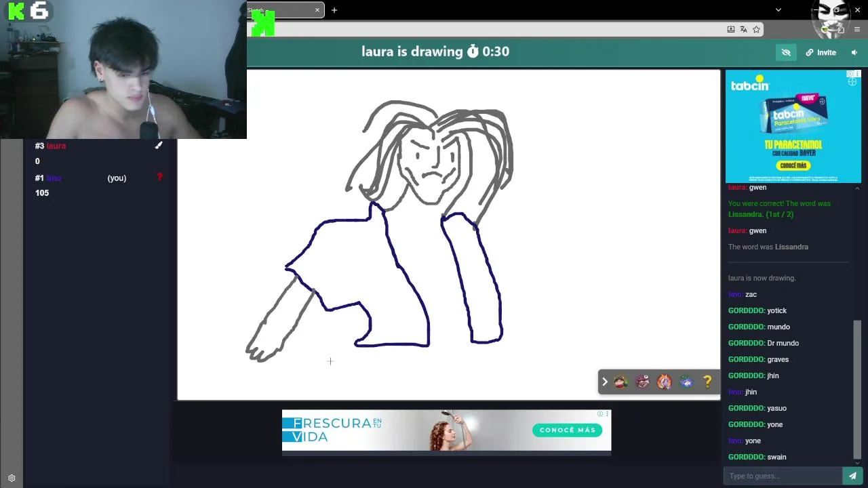This screenshot has width=868, height=488.
Task: Click the red question mark beside (you)
Action: [x=160, y=178]
